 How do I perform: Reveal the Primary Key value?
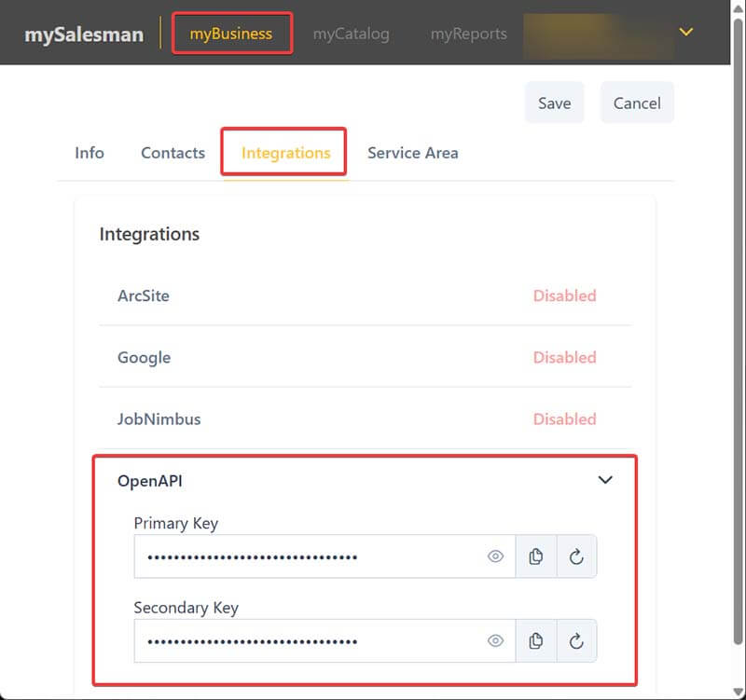point(495,556)
